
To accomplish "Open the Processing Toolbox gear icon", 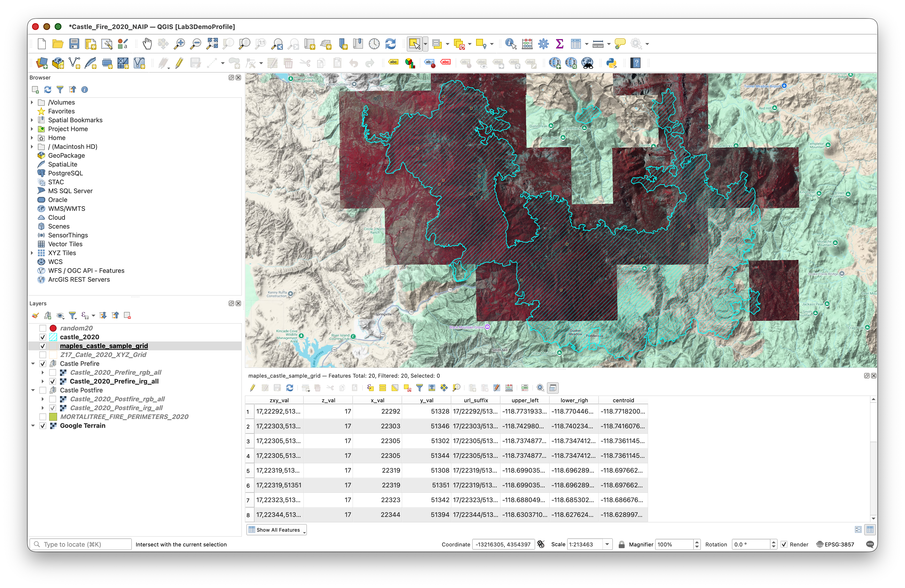I will coord(543,44).
